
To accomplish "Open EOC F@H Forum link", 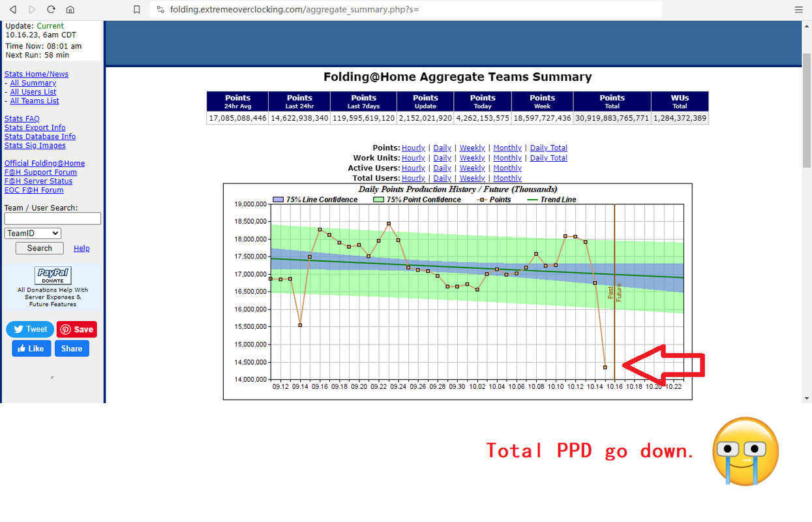I will point(34,191).
